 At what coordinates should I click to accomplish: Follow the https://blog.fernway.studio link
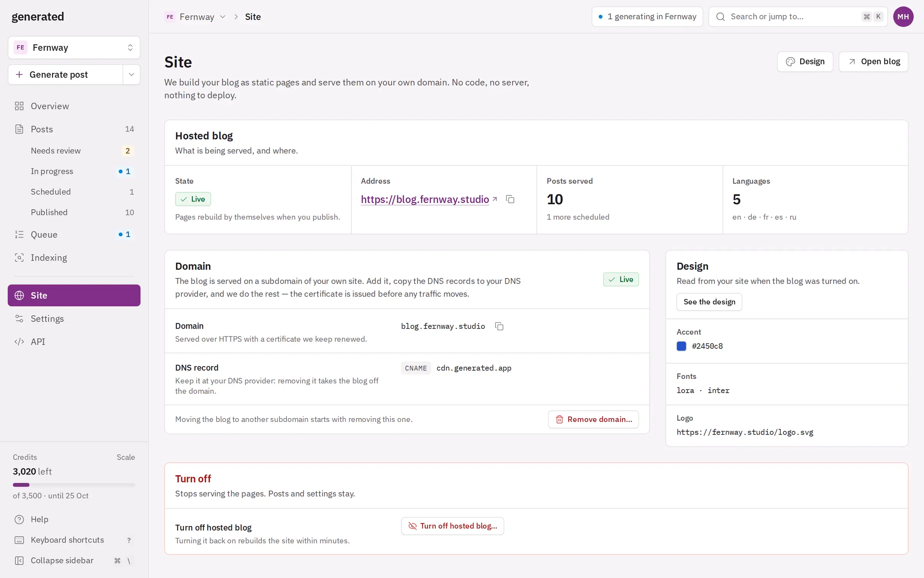tap(425, 199)
